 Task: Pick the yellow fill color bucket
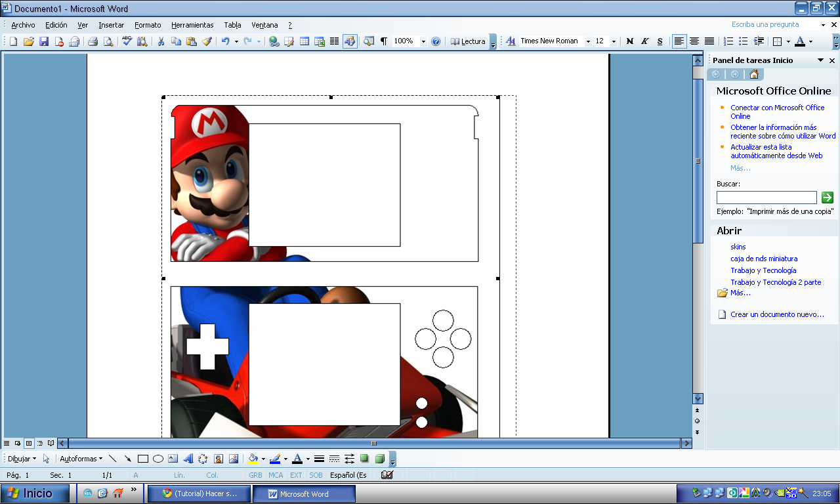(253, 459)
